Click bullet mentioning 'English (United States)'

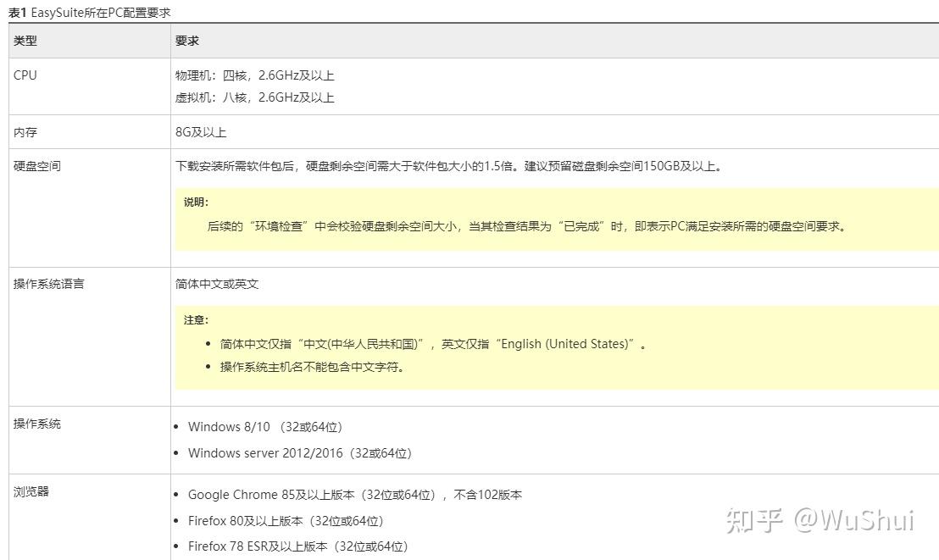pos(432,344)
